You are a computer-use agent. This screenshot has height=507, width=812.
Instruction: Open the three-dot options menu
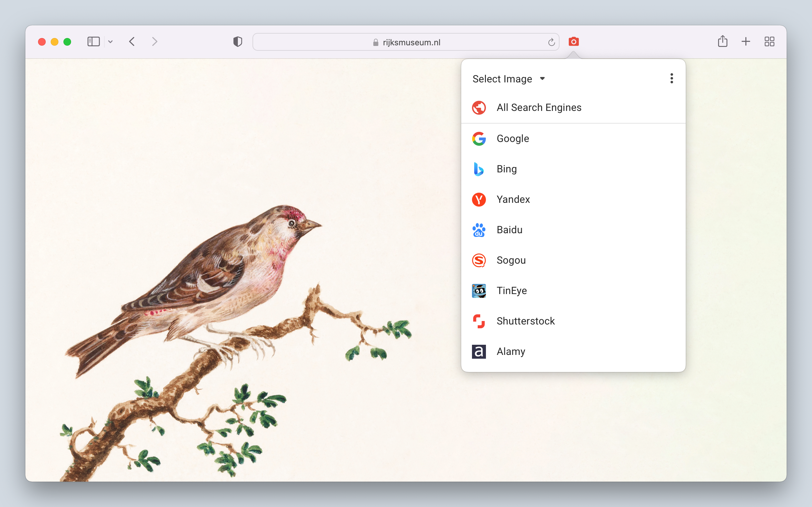[x=671, y=79]
